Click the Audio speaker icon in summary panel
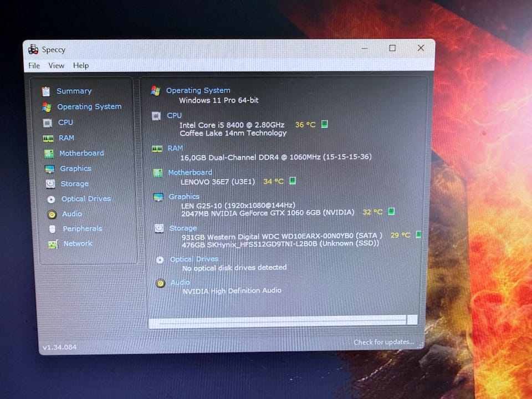Image resolution: width=532 pixels, height=399 pixels. tap(161, 283)
